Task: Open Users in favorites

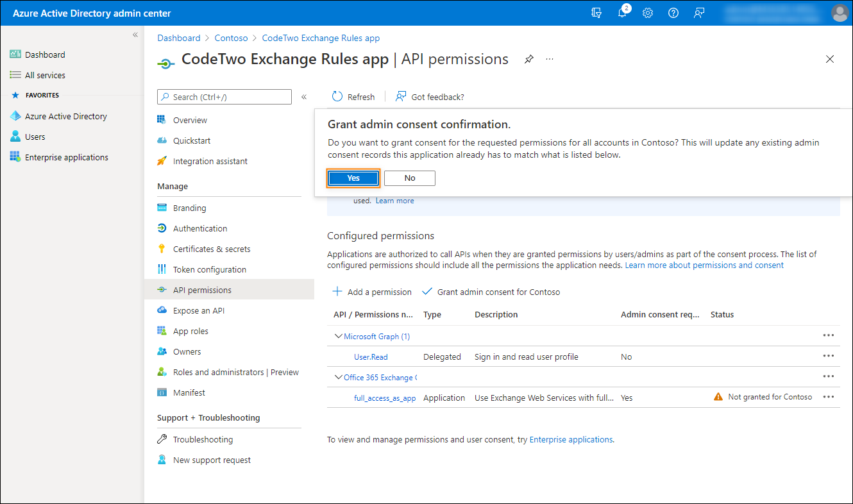Action: click(28, 137)
